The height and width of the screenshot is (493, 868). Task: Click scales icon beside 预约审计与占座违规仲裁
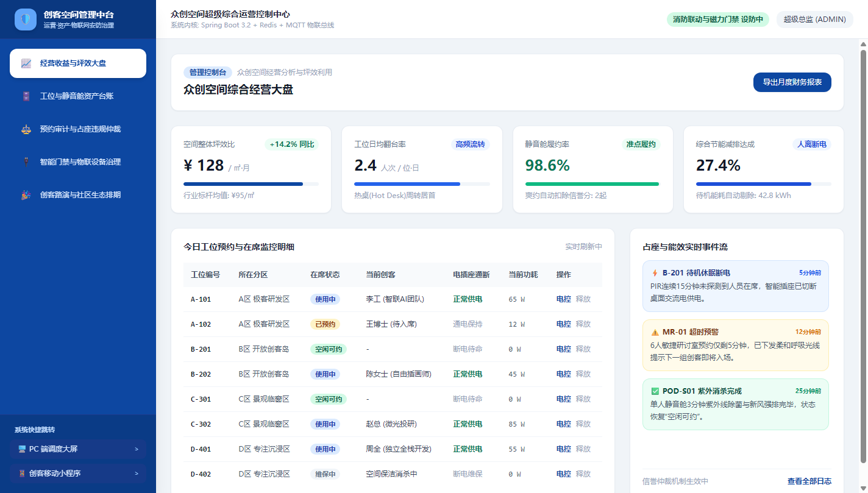click(26, 129)
